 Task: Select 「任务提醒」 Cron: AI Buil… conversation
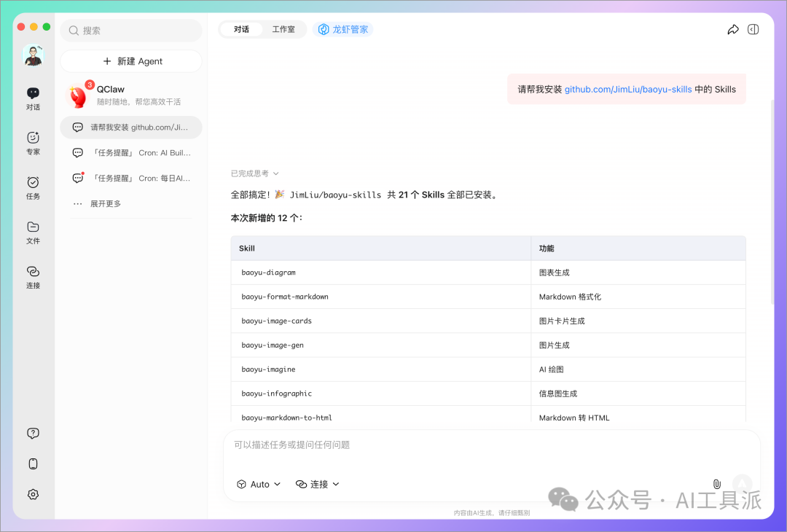(131, 152)
